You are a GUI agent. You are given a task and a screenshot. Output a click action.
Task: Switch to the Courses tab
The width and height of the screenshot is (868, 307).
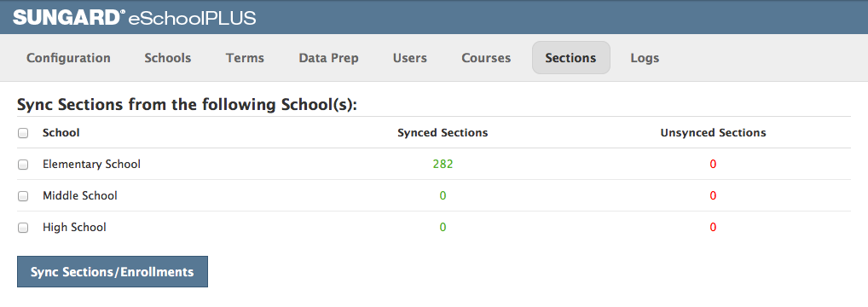[x=486, y=58]
